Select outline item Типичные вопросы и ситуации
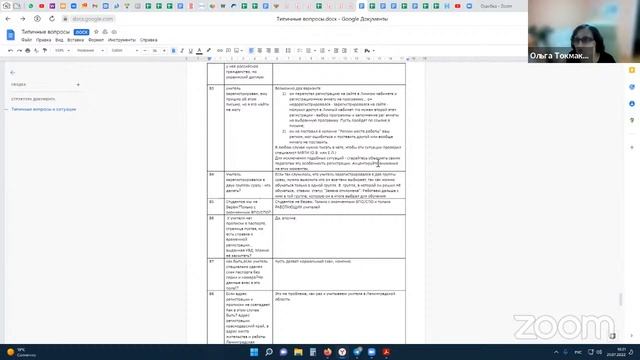Image resolution: width=640 pixels, height=360 pixels. [x=44, y=109]
